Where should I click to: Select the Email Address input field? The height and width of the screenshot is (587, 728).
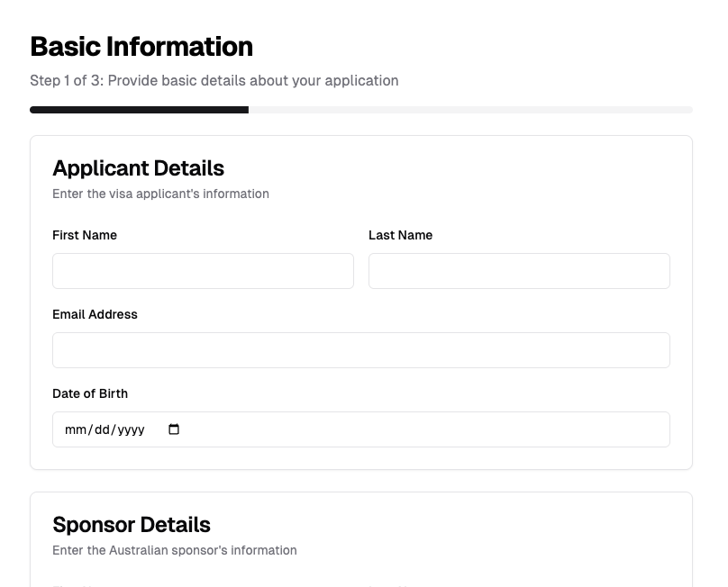360,350
